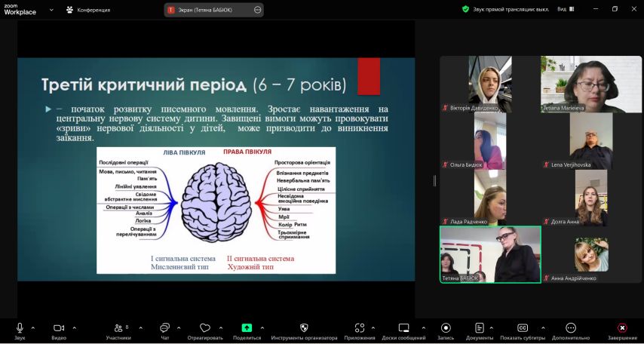Open the Участники participants panel
The height and width of the screenshot is (344, 644).
tap(118, 328)
